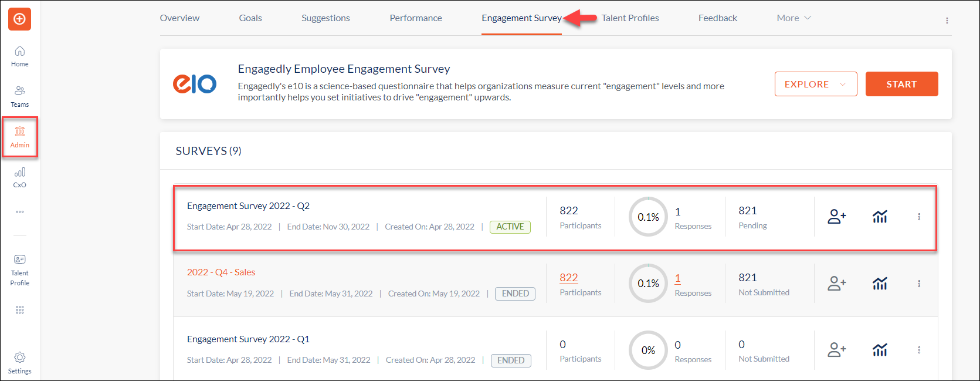This screenshot has height=381, width=980.
Task: Open the Admin section
Action: point(19,137)
